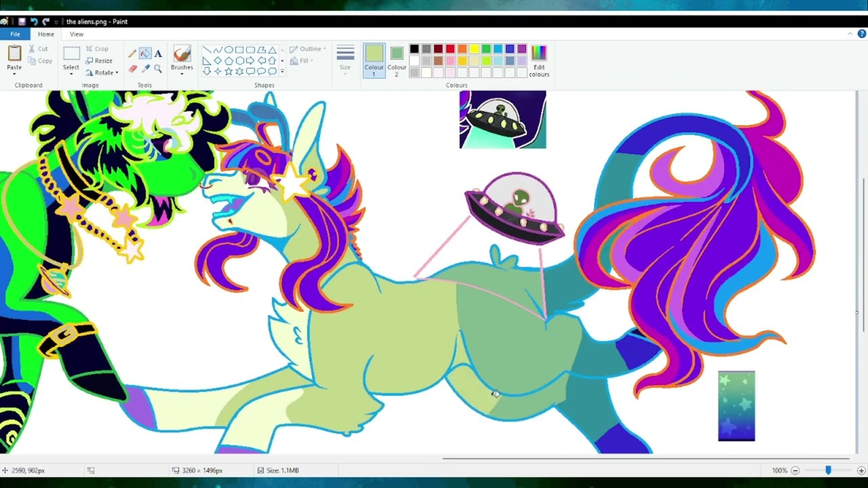Click the Resize button

99,60
